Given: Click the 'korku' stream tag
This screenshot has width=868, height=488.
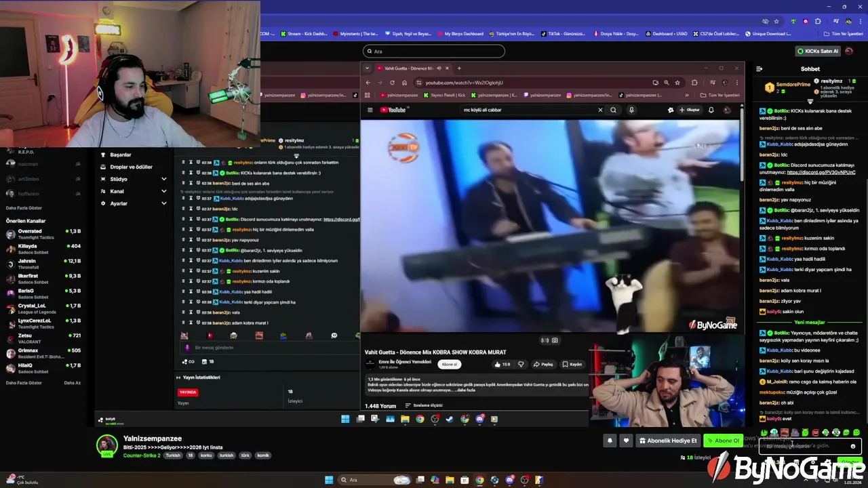Looking at the screenshot, I should (x=205, y=455).
